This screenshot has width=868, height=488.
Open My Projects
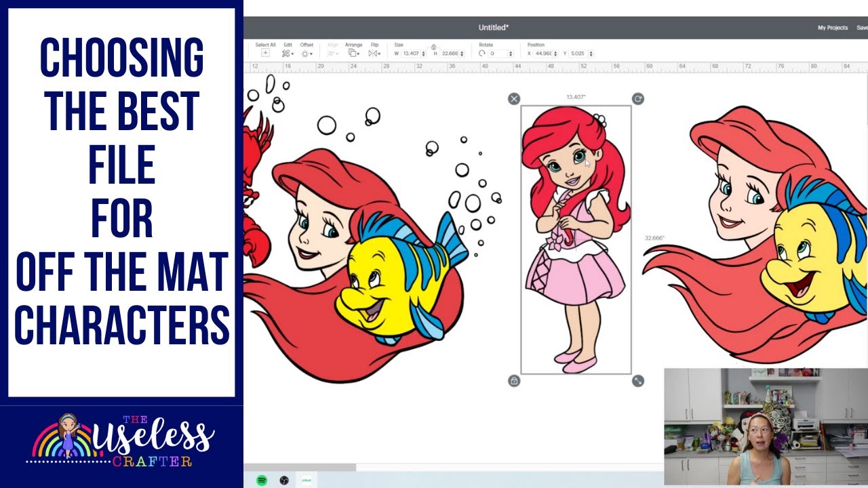point(833,28)
